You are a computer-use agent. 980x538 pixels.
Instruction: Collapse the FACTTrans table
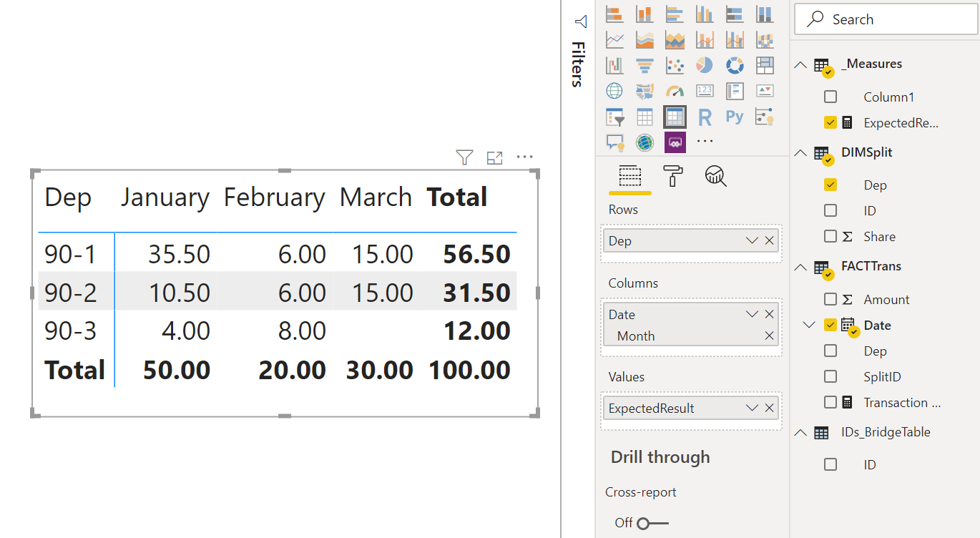[800, 267]
